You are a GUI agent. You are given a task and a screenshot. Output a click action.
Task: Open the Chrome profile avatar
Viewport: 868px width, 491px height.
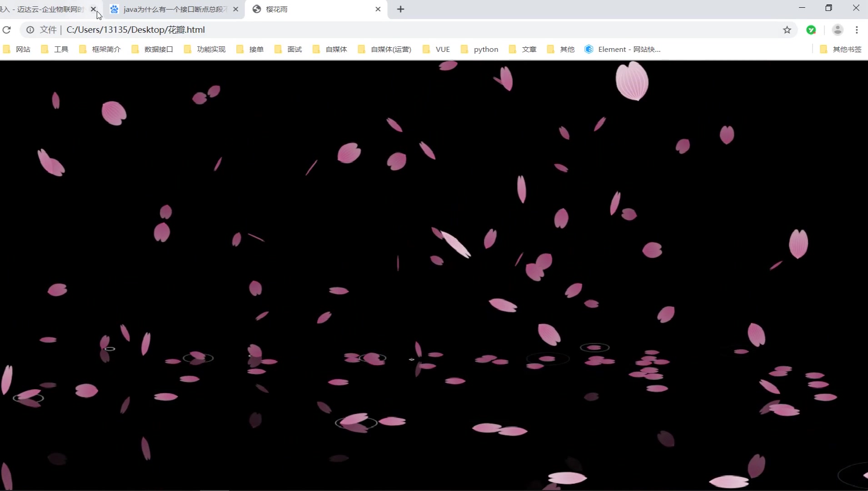pyautogui.click(x=838, y=30)
